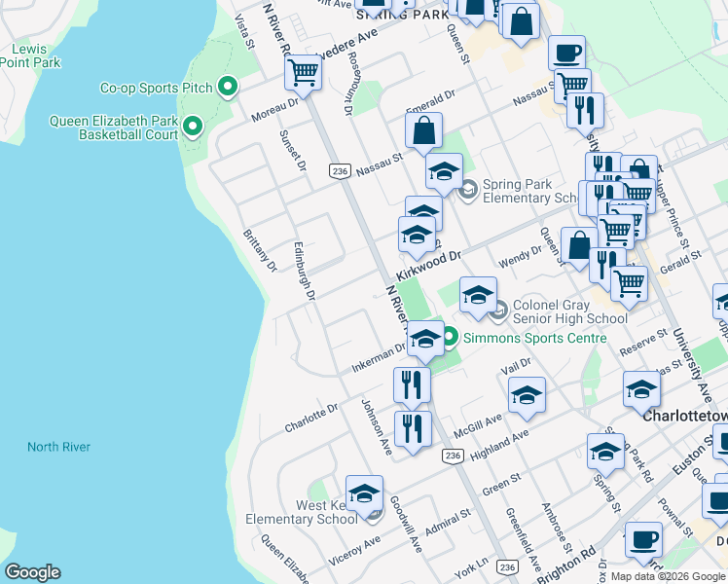Screen dimensions: 728x584
Task: Click the Greenfield Ave street label
Action: point(524,540)
